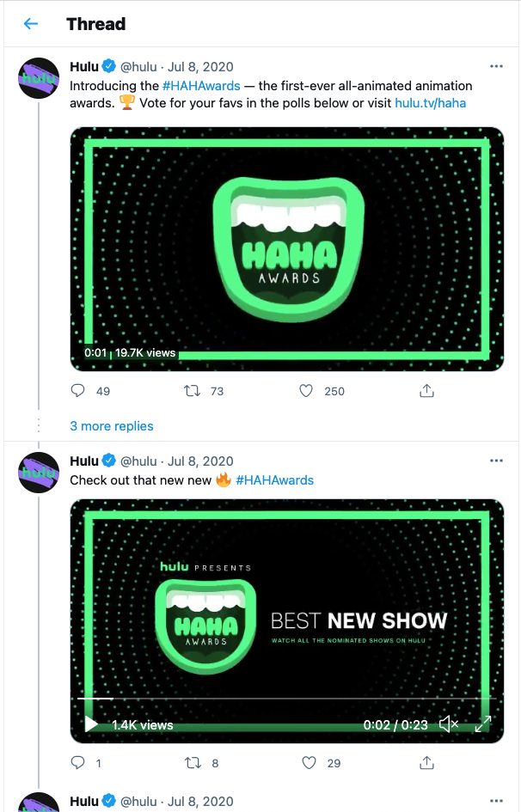This screenshot has height=812, width=521.
Task: Open more options menu on first tweet
Action: [x=495, y=66]
